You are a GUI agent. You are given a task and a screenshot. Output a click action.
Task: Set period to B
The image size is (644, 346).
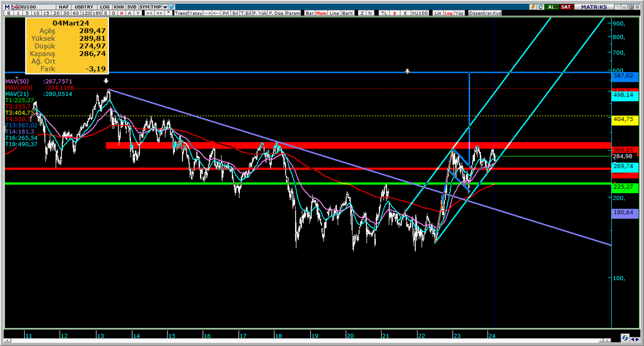(x=9, y=13)
